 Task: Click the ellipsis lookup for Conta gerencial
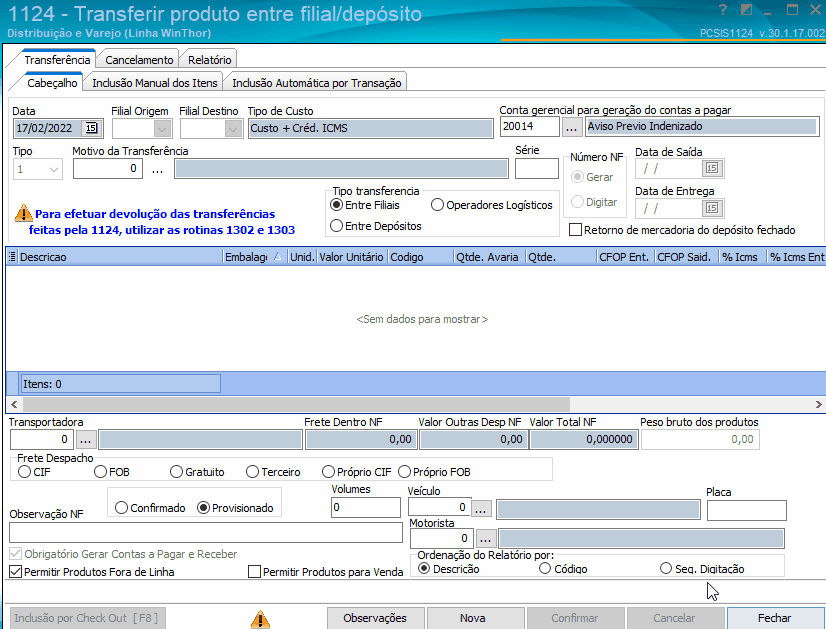point(571,126)
